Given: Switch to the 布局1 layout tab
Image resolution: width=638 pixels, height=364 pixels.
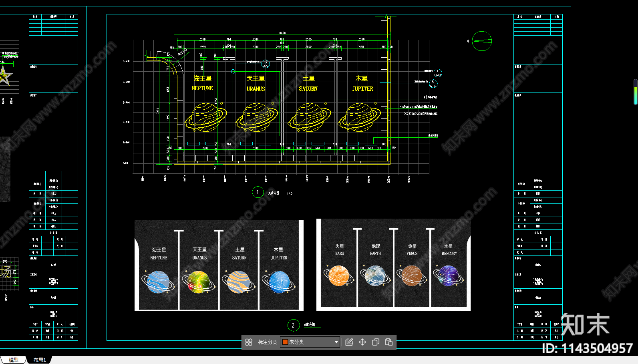Looking at the screenshot, I should (x=40, y=360).
